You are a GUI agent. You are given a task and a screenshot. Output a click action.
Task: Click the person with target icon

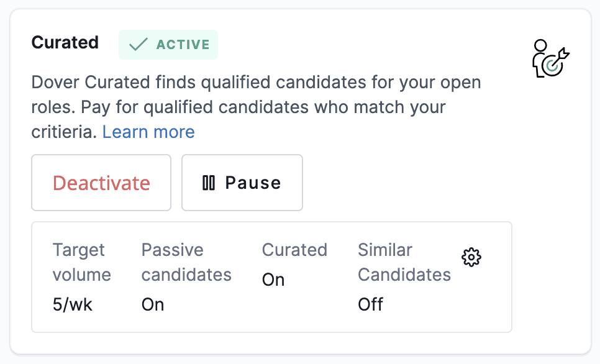551,58
